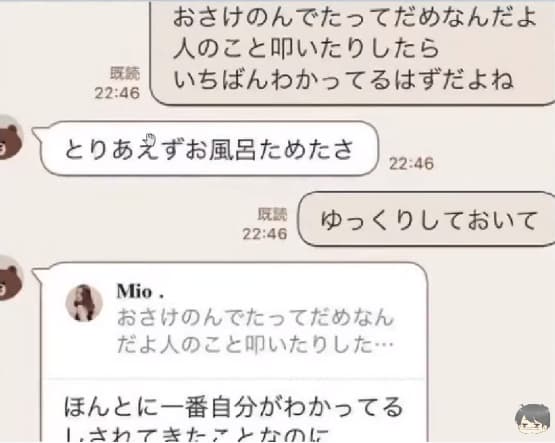Image resolution: width=555 pixels, height=443 pixels.
Task: Open the bear avatar beside bath message
Action: click(11, 137)
